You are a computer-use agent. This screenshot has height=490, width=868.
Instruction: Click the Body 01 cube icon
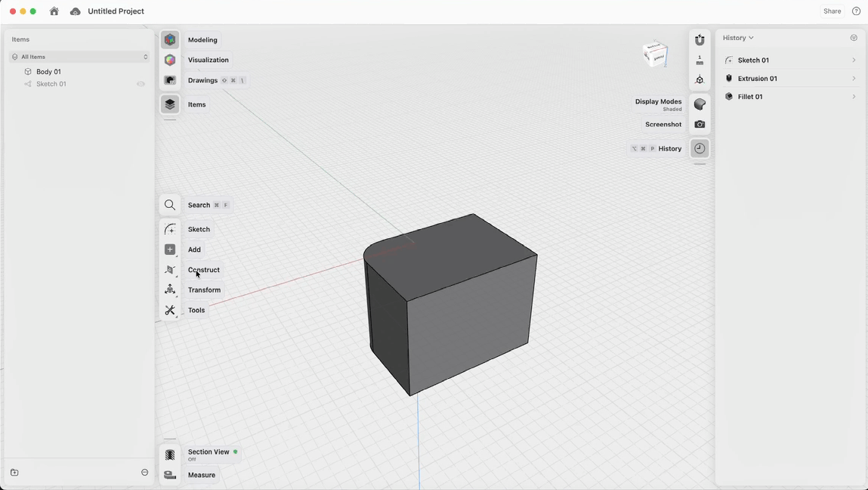(28, 72)
